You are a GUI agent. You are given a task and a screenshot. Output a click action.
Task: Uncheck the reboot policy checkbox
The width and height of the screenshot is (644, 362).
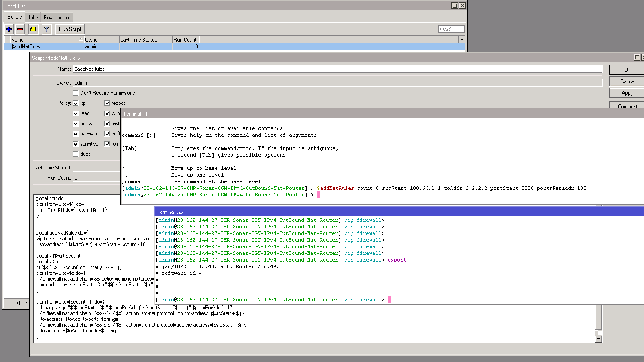pos(108,103)
